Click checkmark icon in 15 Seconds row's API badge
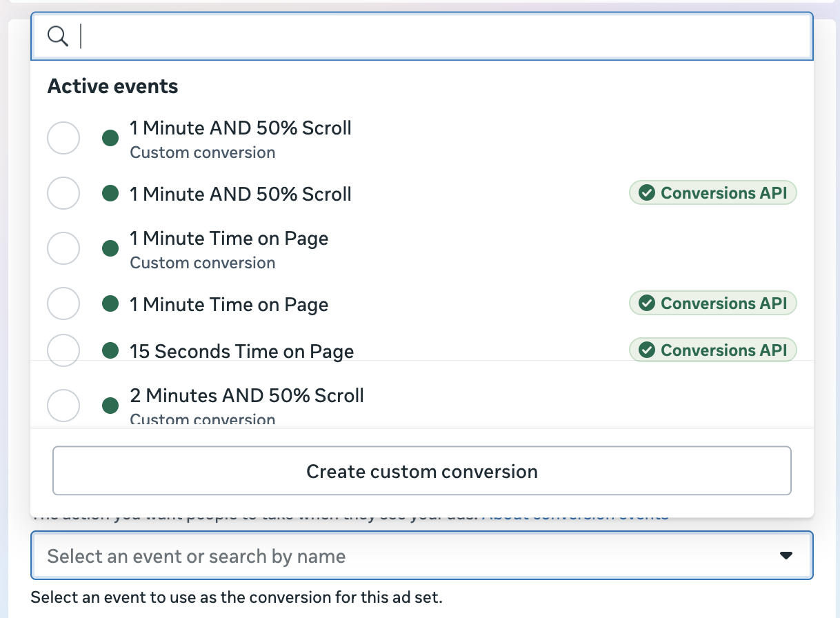840x618 pixels. [647, 350]
